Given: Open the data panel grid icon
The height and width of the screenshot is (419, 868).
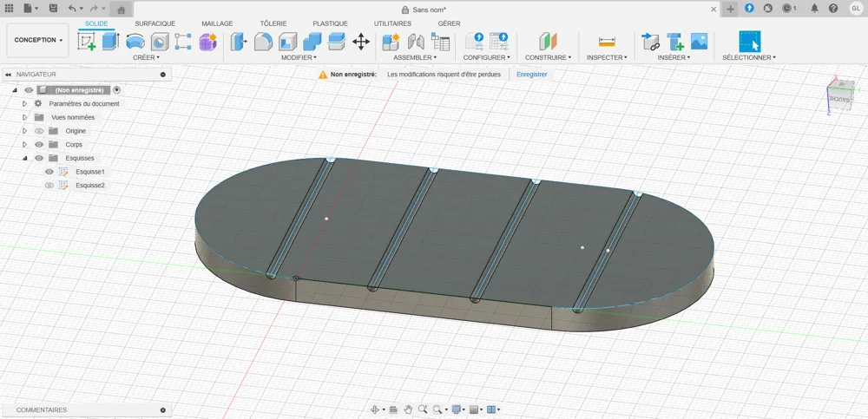Looking at the screenshot, I should click(x=9, y=9).
